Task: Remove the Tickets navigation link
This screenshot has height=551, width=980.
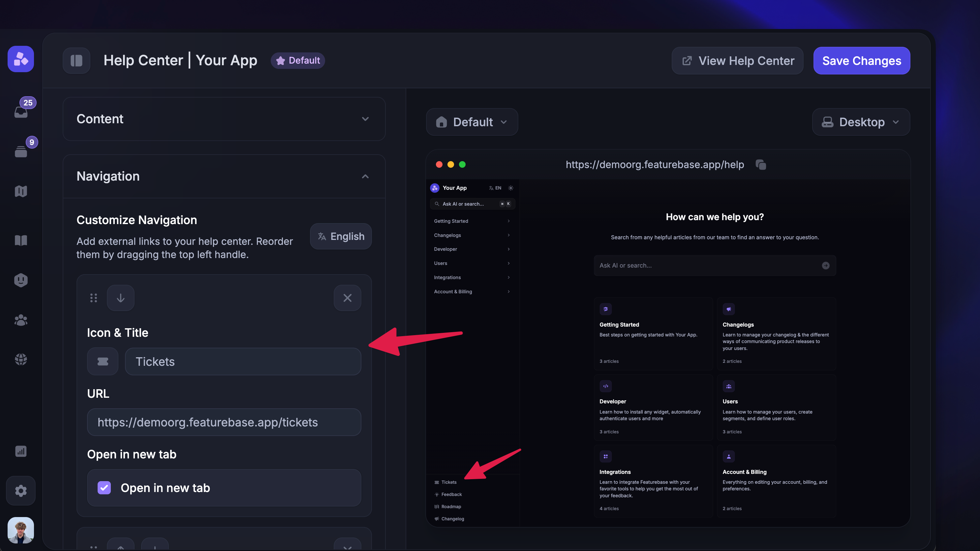Action: 347,298
